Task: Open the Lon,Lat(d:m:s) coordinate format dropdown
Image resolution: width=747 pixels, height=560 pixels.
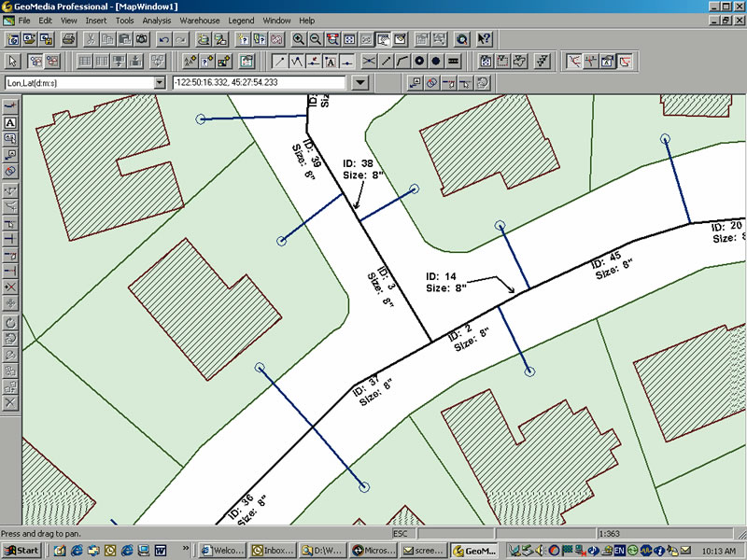Action: [160, 82]
